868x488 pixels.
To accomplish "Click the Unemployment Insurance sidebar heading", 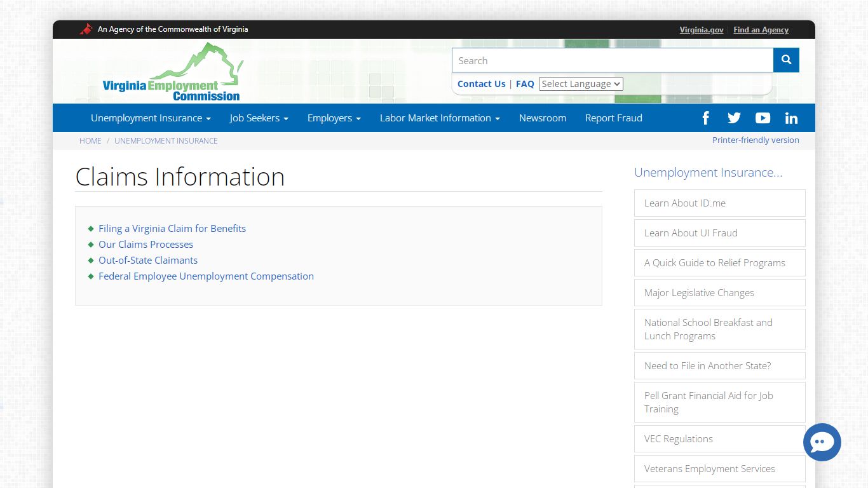I will pyautogui.click(x=708, y=173).
